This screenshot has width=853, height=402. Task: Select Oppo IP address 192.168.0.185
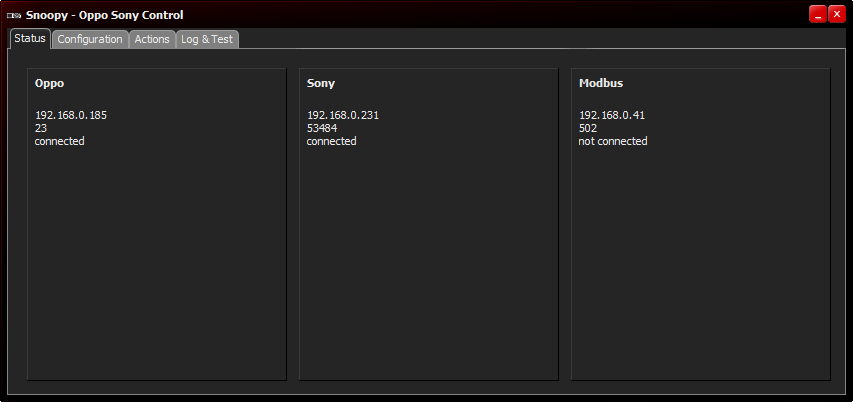coord(71,115)
